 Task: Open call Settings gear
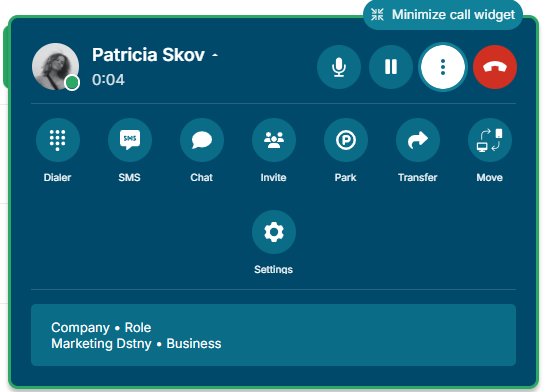274,232
